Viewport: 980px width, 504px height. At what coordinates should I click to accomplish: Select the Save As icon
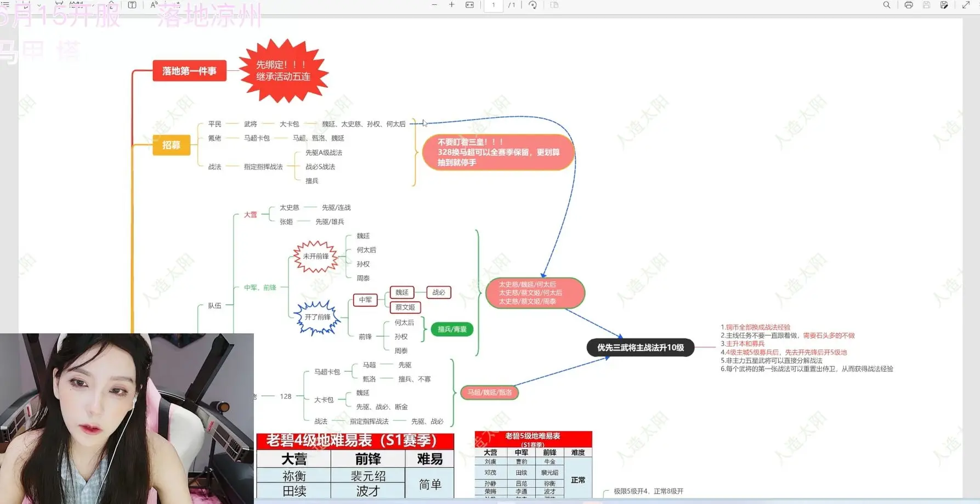coord(945,4)
